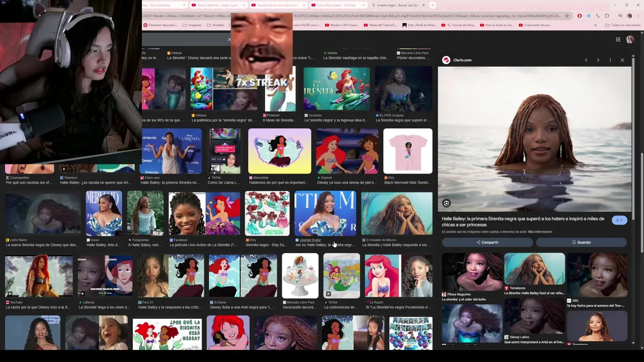Open the Espinof "Disney ya tuvo una sirena" result

347,151
